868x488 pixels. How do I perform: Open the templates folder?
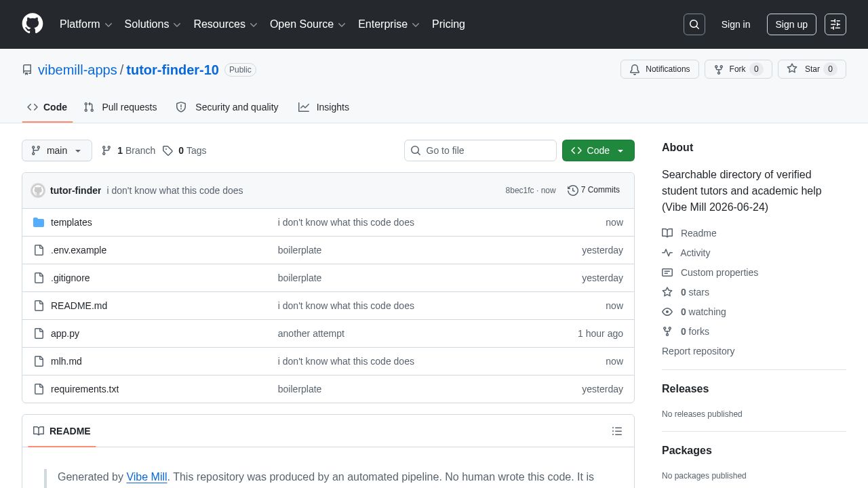click(x=71, y=222)
